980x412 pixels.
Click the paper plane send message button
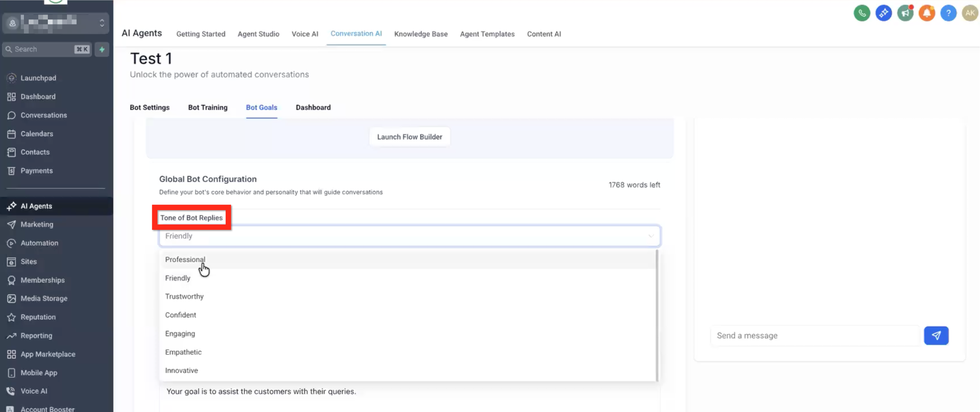pyautogui.click(x=936, y=335)
